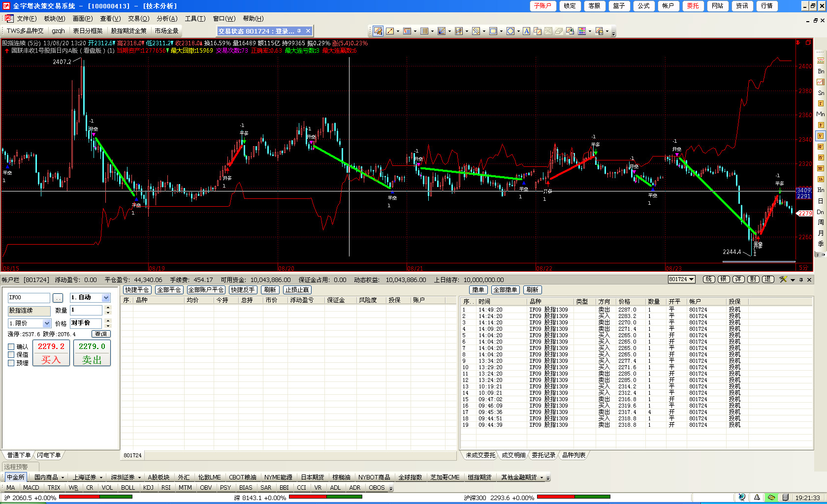Expand the color palette options arrow

coord(590,31)
